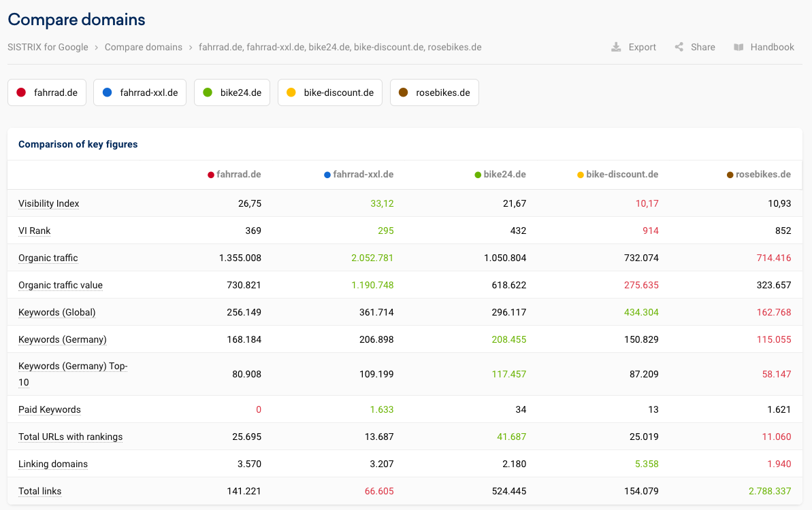Viewport: 812px width, 510px height.
Task: Select Organic traffic value 2.052.781
Action: click(372, 258)
